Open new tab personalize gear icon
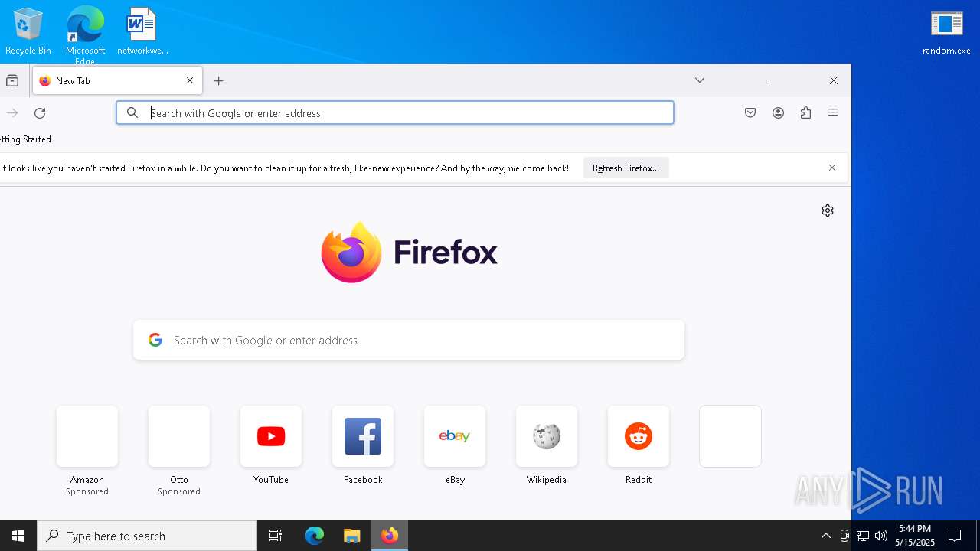The width and height of the screenshot is (980, 551). point(828,210)
